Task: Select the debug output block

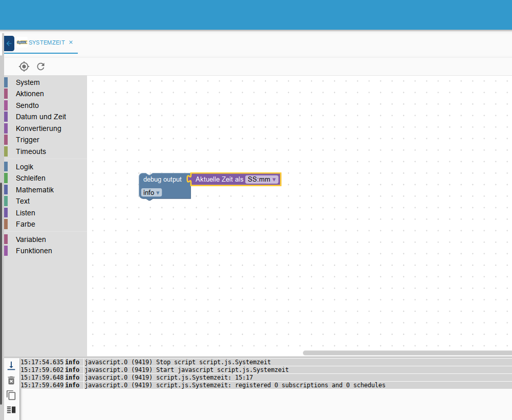Action: 162,180
